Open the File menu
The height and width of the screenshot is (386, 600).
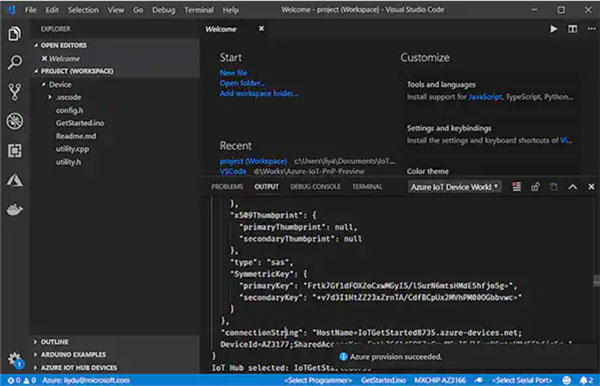[31, 10]
